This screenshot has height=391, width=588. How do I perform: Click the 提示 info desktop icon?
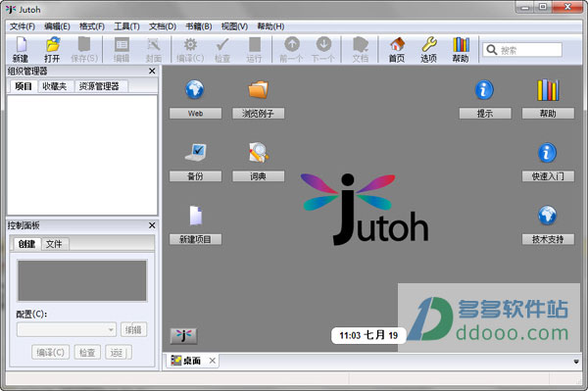click(484, 90)
